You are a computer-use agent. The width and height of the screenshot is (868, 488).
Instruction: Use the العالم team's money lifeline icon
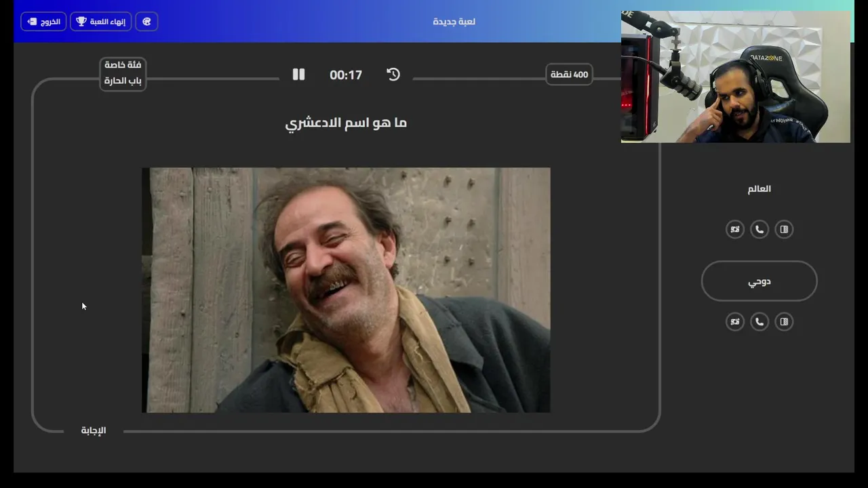point(735,230)
